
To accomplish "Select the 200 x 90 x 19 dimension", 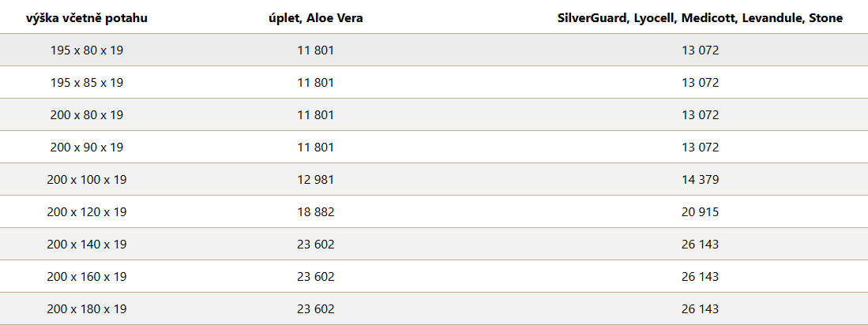I will tap(87, 148).
